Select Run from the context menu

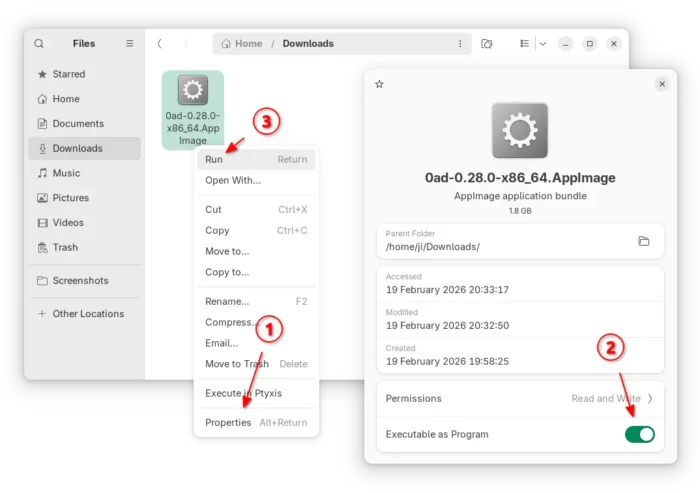(214, 159)
